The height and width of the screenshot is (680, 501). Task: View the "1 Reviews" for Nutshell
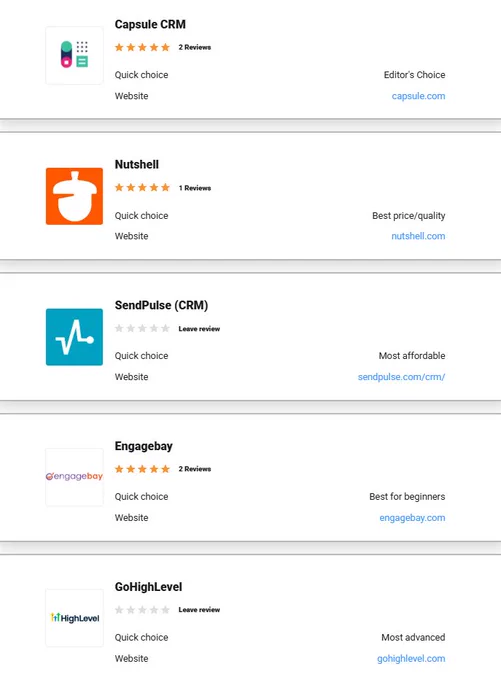[195, 188]
